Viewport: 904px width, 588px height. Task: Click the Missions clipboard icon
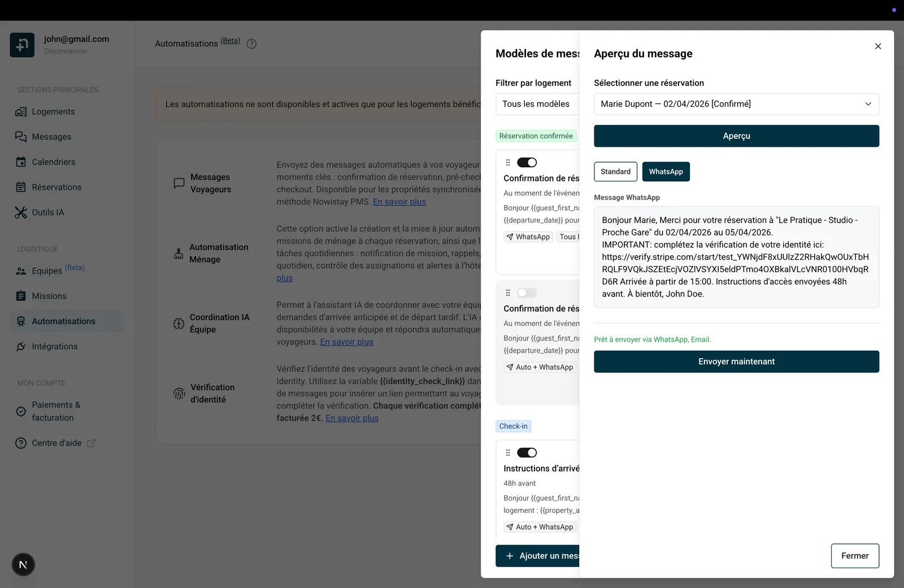click(21, 296)
